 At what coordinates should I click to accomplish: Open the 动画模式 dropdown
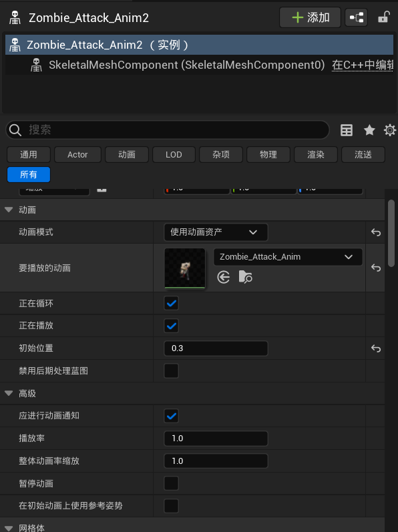coord(216,232)
